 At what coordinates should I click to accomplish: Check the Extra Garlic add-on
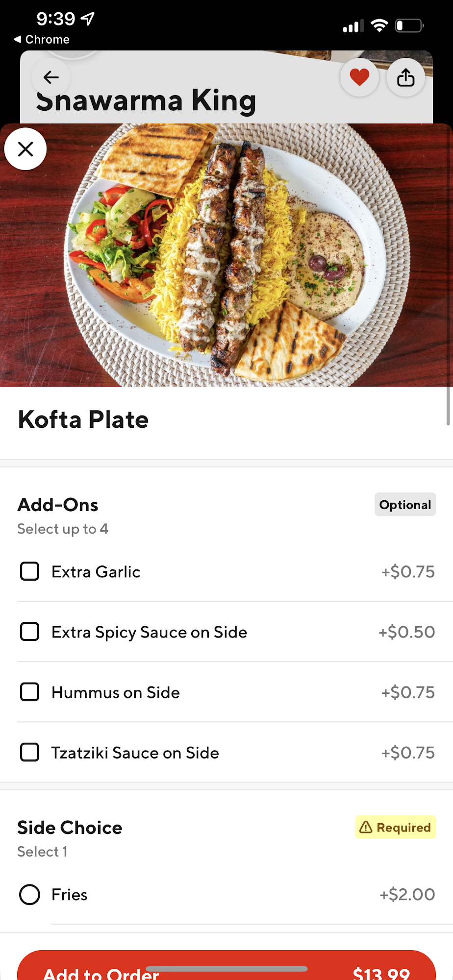click(29, 571)
